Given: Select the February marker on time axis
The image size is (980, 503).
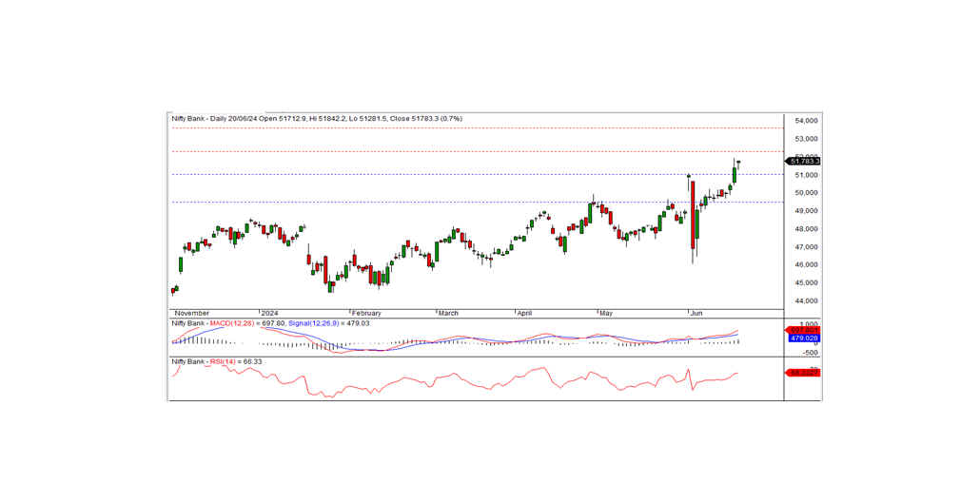Looking at the screenshot, I should pos(366,313).
